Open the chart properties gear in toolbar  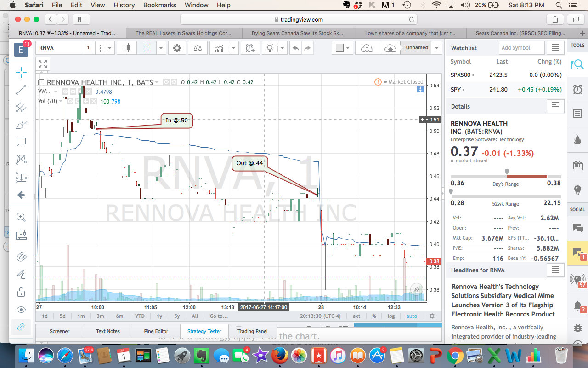click(x=177, y=48)
